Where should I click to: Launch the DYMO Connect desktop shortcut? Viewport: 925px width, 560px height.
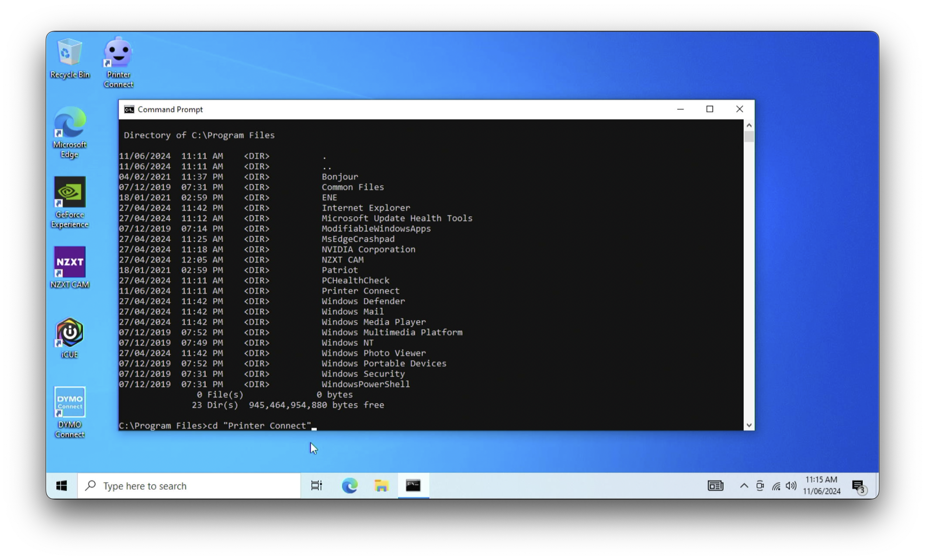(70, 403)
